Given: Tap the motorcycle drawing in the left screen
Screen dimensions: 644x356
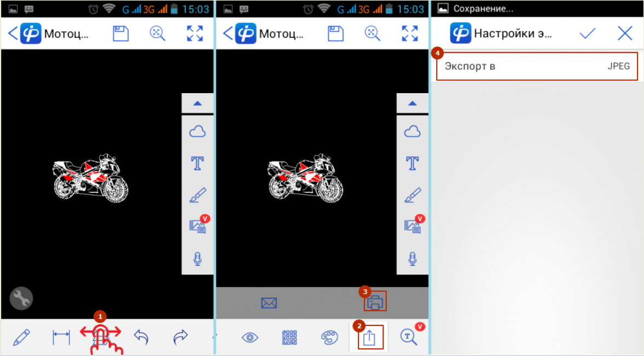Looking at the screenshot, I should [91, 177].
